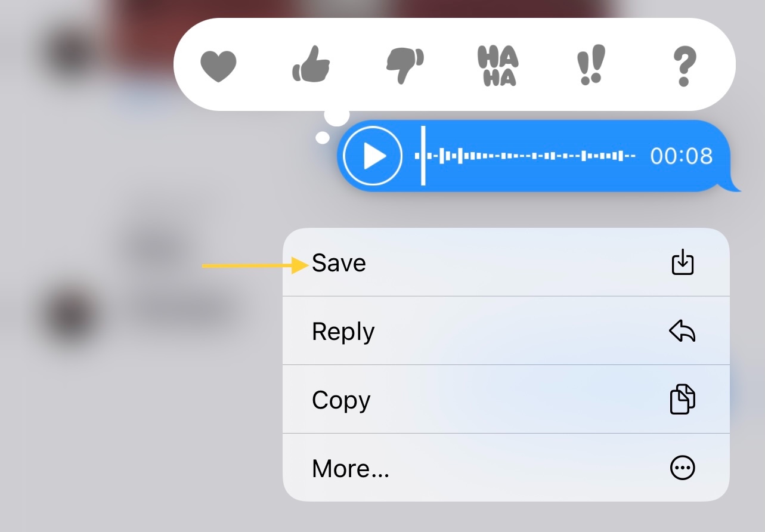This screenshot has height=532, width=765.
Task: Play the audio message
Action: tap(373, 156)
